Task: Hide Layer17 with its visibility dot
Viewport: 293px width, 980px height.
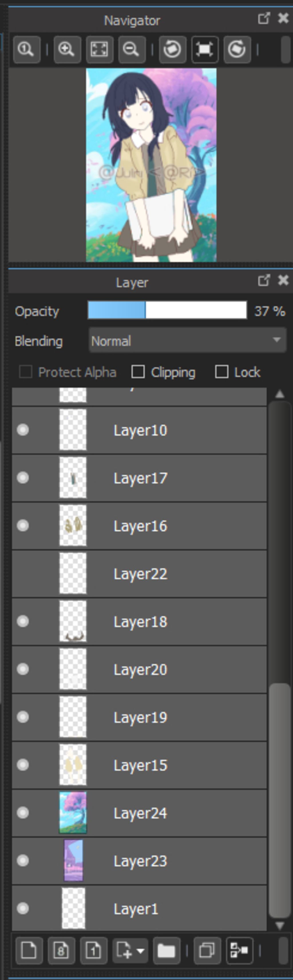Action: 23,478
